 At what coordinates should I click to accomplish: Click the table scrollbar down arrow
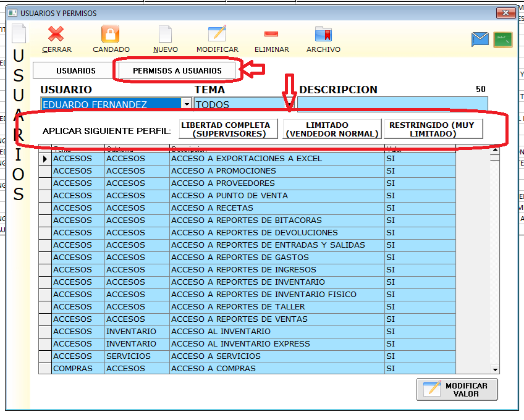pyautogui.click(x=495, y=369)
